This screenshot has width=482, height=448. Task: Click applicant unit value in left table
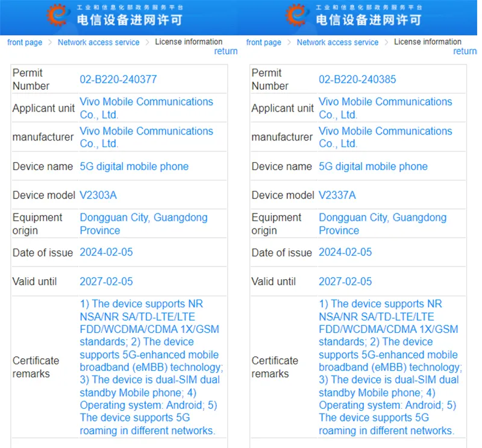(146, 109)
